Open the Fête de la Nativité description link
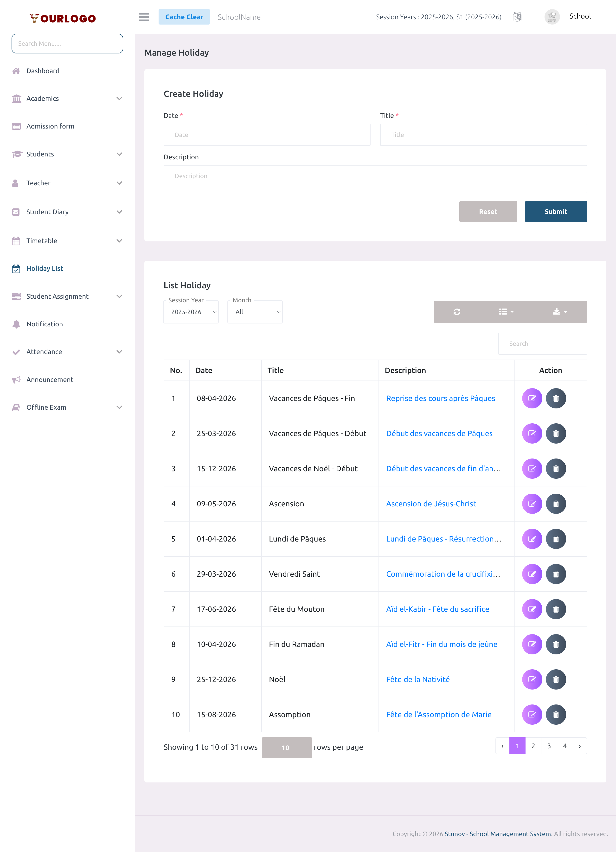 418,679
